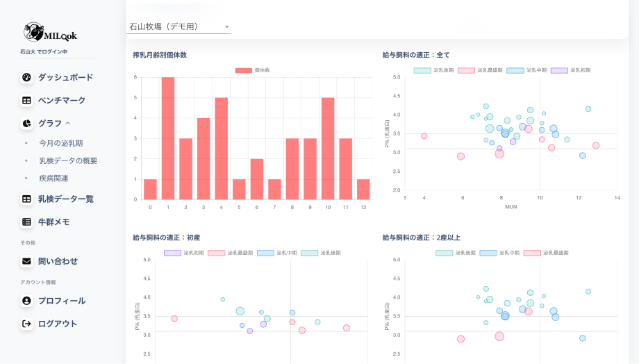
Task: Open 今月の泌乳期 submenu item
Action: point(60,143)
